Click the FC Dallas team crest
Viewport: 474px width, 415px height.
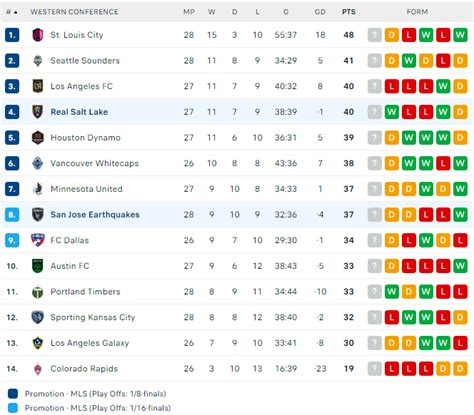point(38,240)
